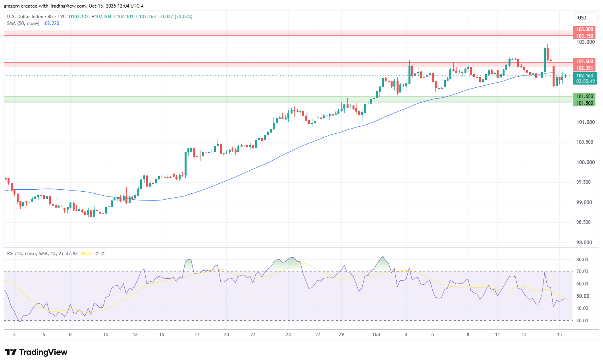The width and height of the screenshot is (603, 364).
Task: Open the USD currency selector
Action: click(585, 17)
